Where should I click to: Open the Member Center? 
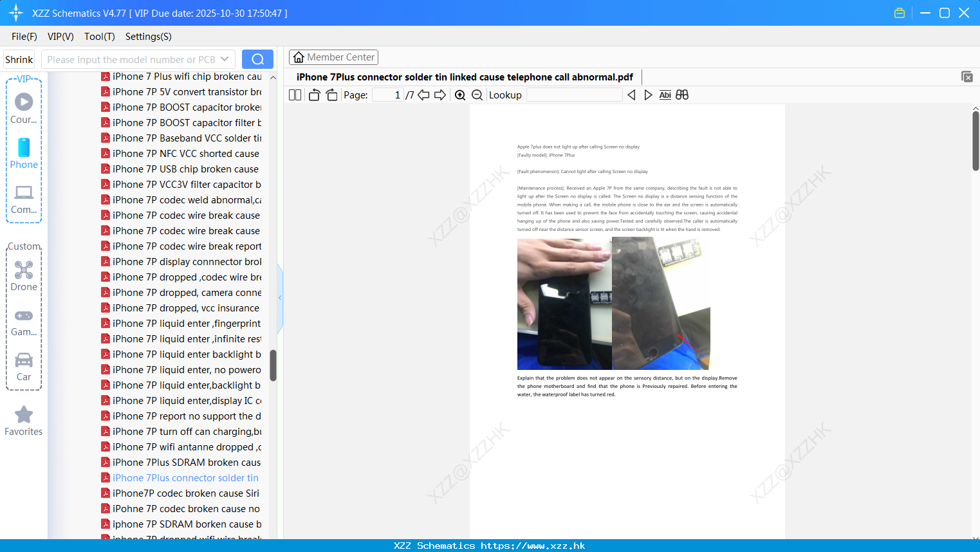click(x=333, y=57)
